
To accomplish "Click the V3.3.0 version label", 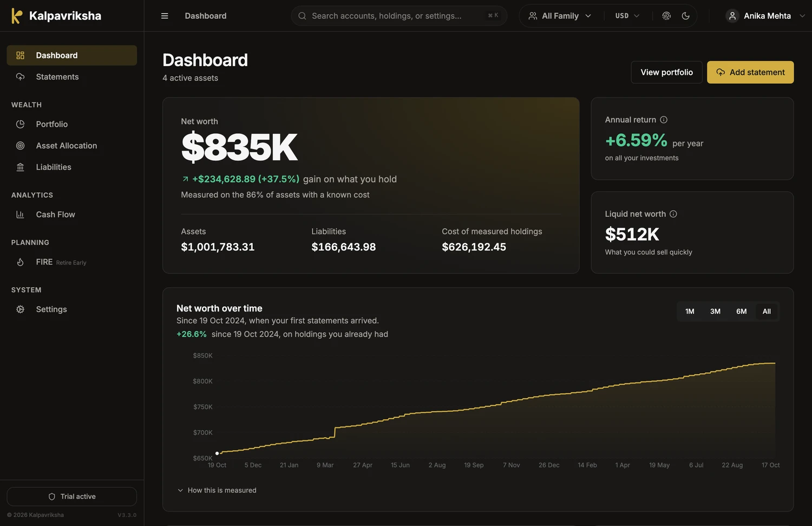I will 127,515.
